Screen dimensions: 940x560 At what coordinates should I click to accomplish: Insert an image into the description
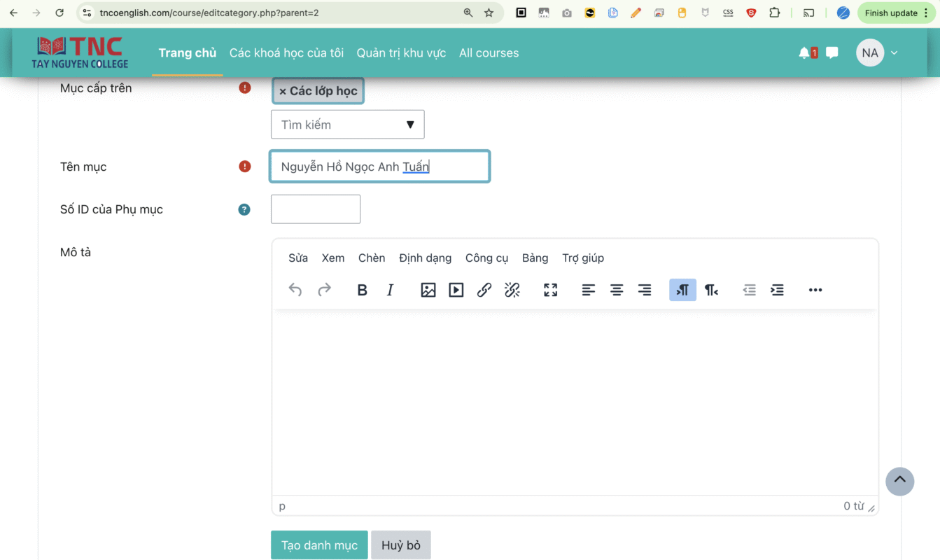pyautogui.click(x=428, y=290)
